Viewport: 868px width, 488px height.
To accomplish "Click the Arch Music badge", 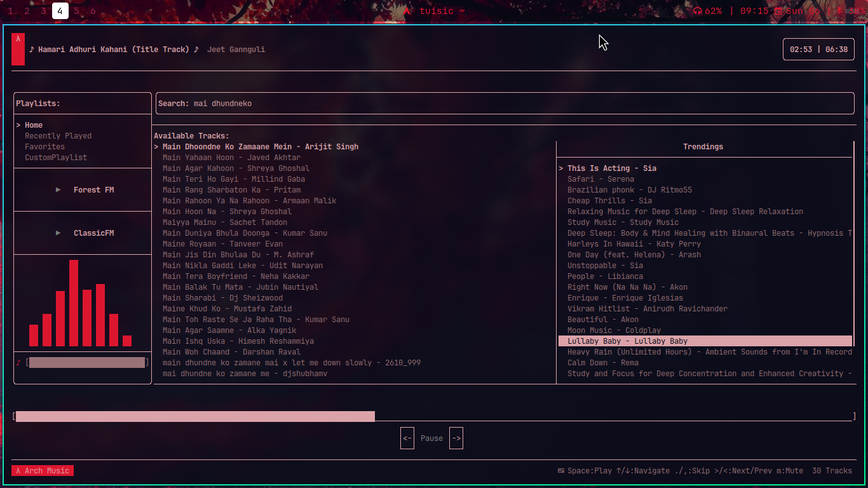I will pyautogui.click(x=43, y=471).
